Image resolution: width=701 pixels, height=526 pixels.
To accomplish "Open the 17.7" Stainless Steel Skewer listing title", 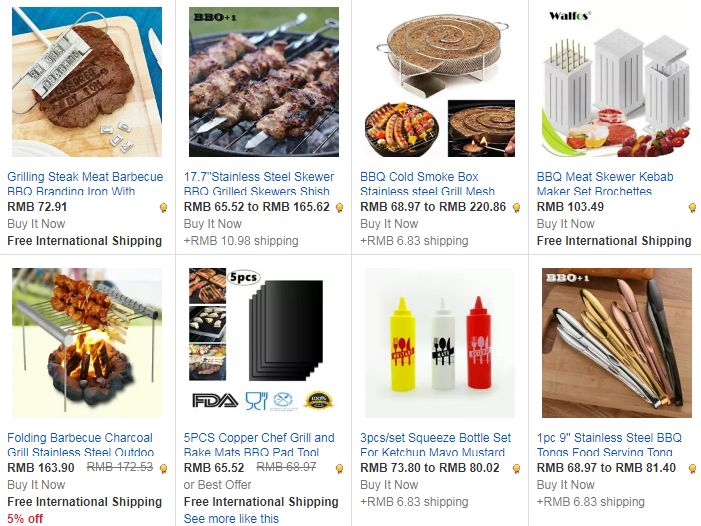I will point(259,183).
